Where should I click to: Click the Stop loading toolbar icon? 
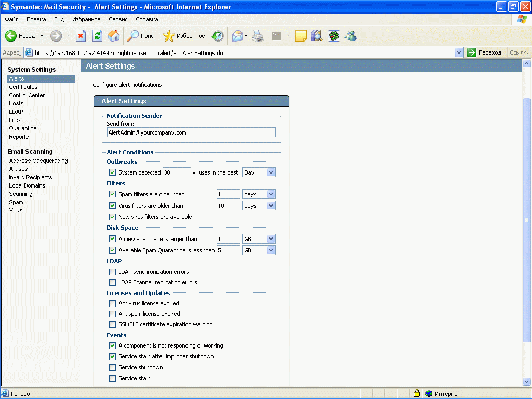pos(81,36)
